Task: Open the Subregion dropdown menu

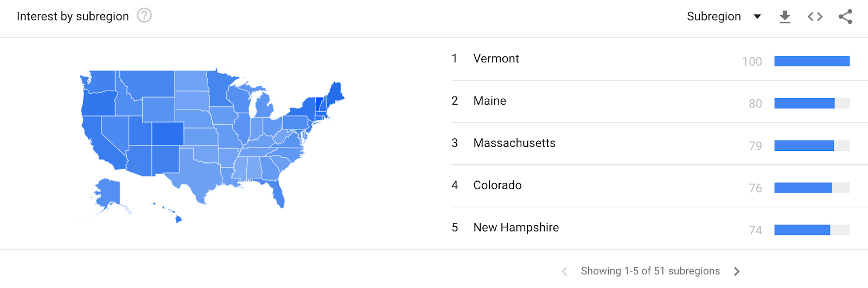Action: pyautogui.click(x=724, y=17)
